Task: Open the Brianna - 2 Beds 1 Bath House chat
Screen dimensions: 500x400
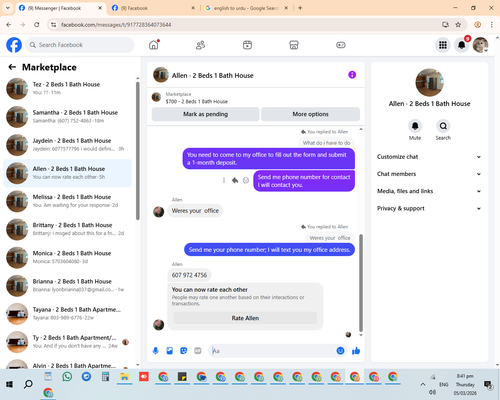Action: (67, 286)
